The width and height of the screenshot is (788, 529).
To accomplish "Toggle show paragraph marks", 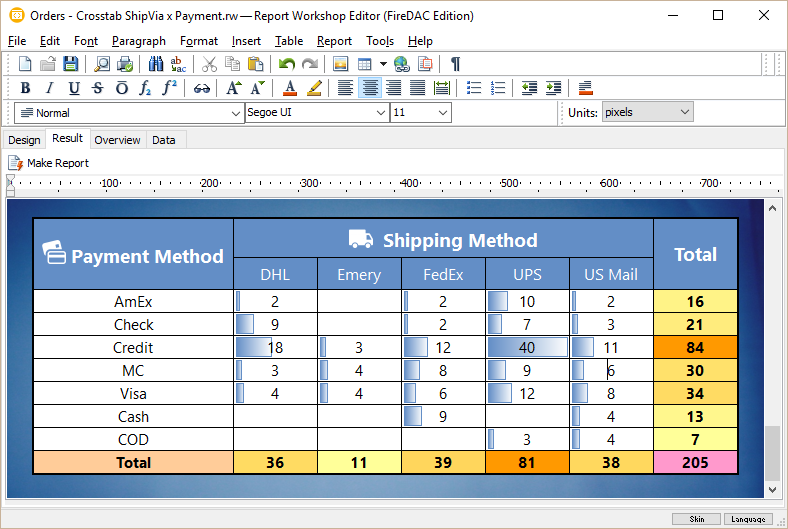I will 455,64.
